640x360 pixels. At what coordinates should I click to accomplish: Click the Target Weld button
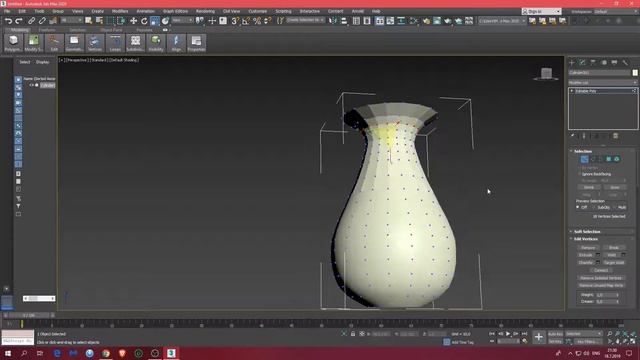[614, 263]
